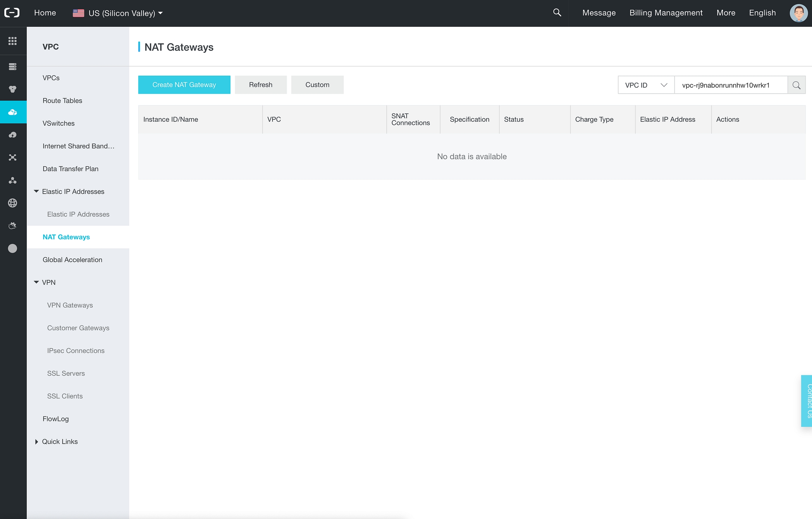This screenshot has height=519, width=812.
Task: Open FlowLog in sidebar
Action: click(56, 419)
